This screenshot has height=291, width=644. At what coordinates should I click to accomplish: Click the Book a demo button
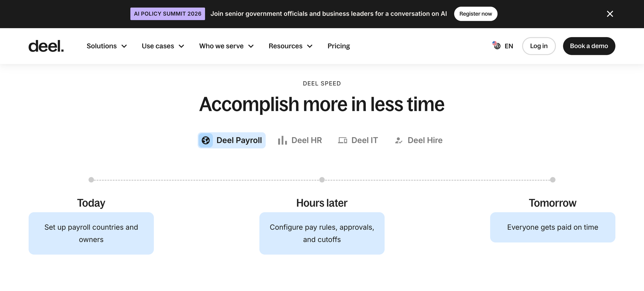click(x=589, y=46)
